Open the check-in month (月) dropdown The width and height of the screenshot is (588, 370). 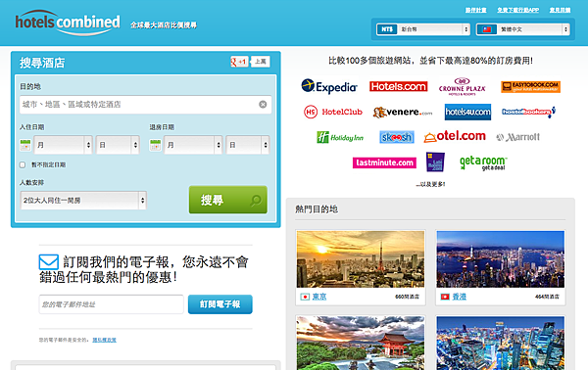(x=63, y=145)
